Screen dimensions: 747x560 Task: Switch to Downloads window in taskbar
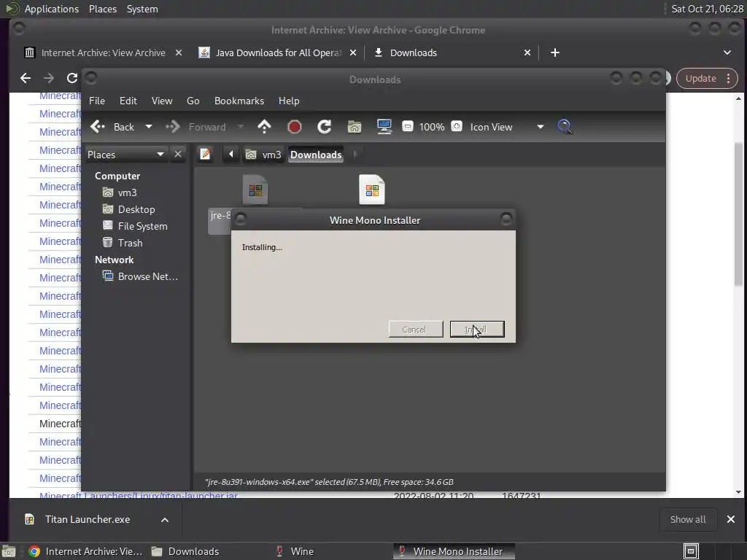pos(186,551)
